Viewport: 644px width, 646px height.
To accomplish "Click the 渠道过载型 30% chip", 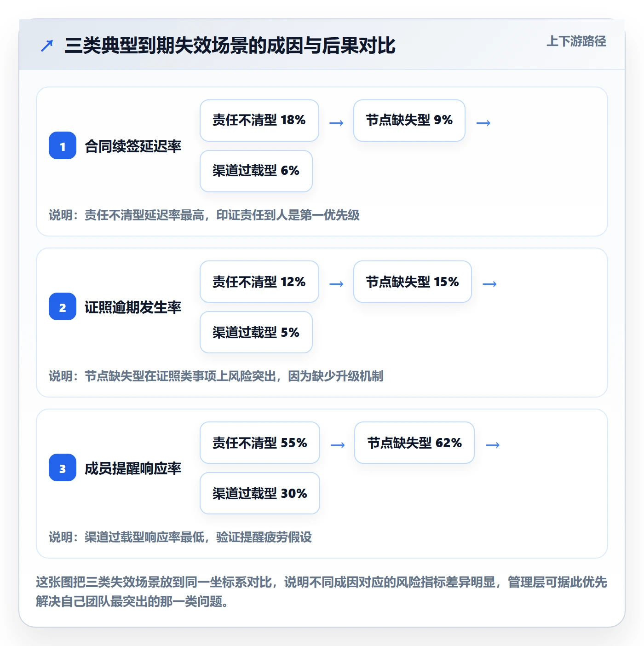I will click(260, 493).
